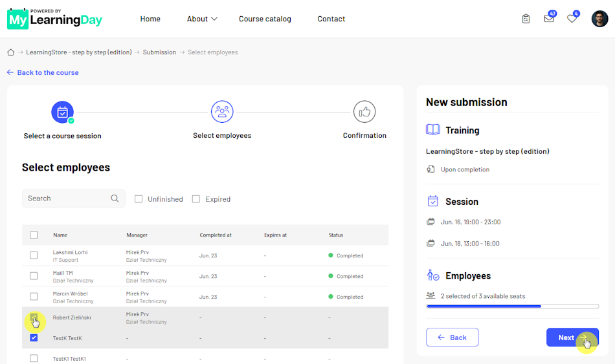The width and height of the screenshot is (615, 364).
Task: Click the Jun. 18 session date icon
Action: click(x=430, y=243)
